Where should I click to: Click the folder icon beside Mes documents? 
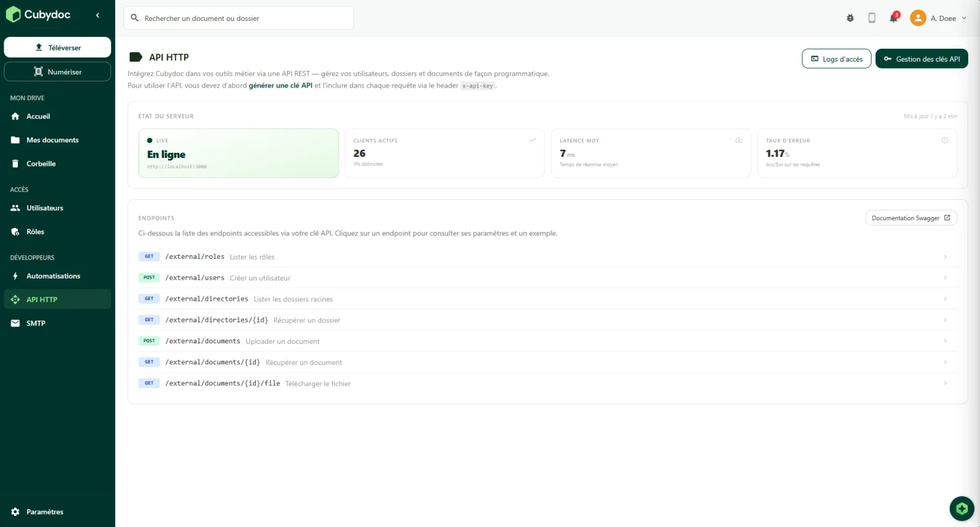point(15,140)
